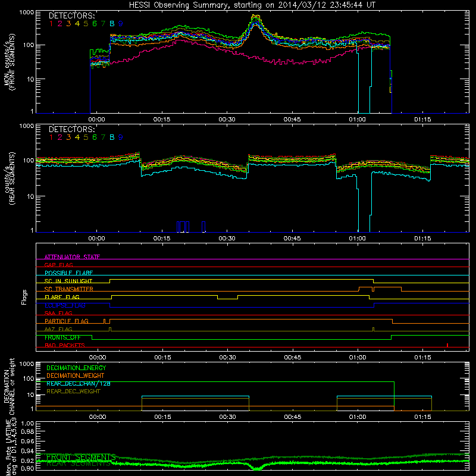The height and width of the screenshot is (476, 476).
Task: Click 00:15 tick under the rear segments plot
Action: click(162, 239)
